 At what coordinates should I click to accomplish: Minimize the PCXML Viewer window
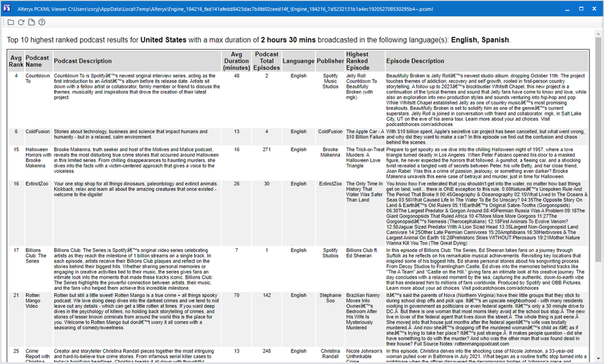[568, 9]
